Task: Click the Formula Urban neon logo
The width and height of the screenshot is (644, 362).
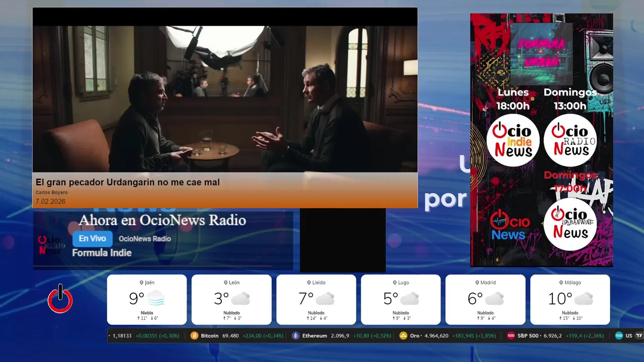Action: pyautogui.click(x=541, y=54)
